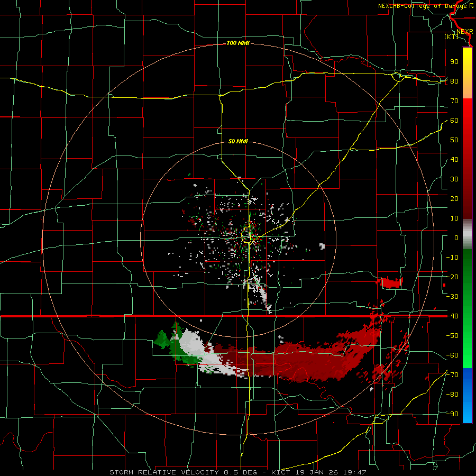The width and height of the screenshot is (476, 476).
Task: Click the -40 value on the velocity scale
Action: point(452,316)
